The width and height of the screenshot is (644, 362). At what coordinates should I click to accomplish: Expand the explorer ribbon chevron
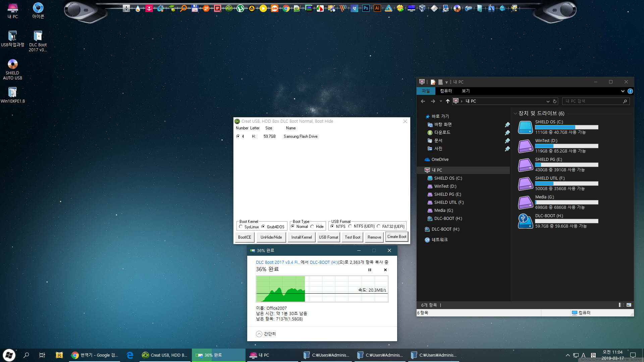(x=623, y=91)
